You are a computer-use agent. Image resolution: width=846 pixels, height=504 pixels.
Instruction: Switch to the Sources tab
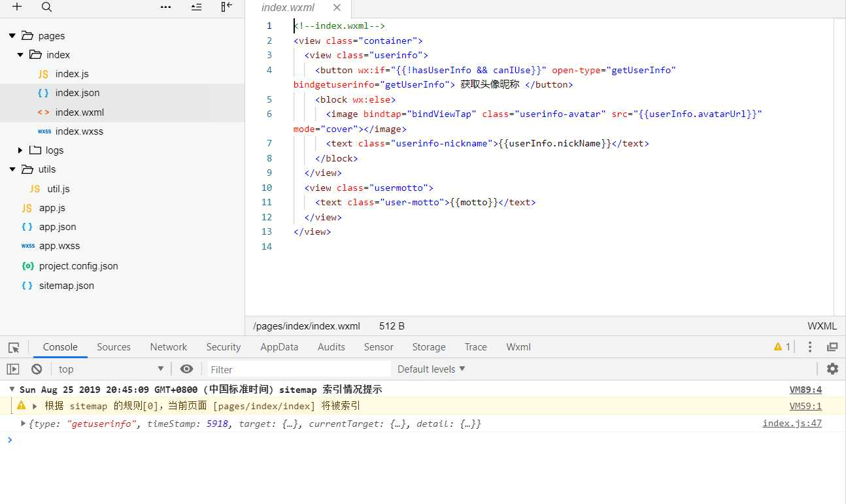coord(114,347)
